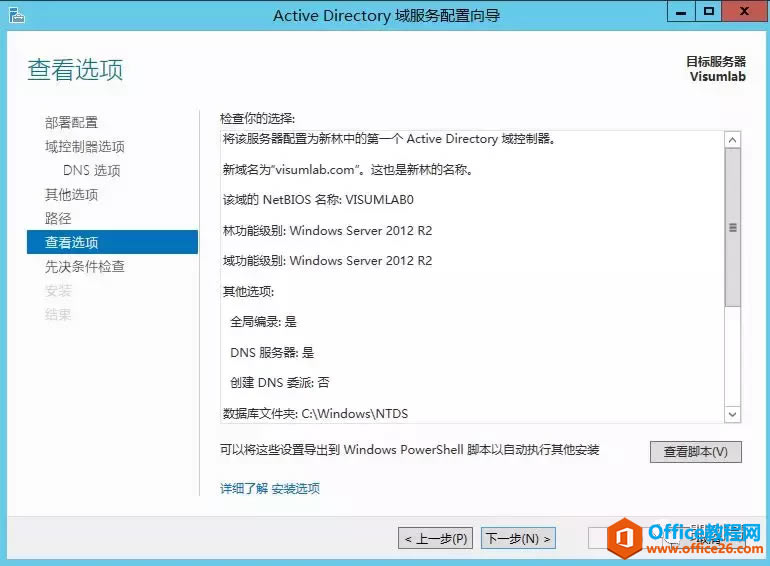Minimize the wizard window
The image size is (770, 566).
click(681, 11)
